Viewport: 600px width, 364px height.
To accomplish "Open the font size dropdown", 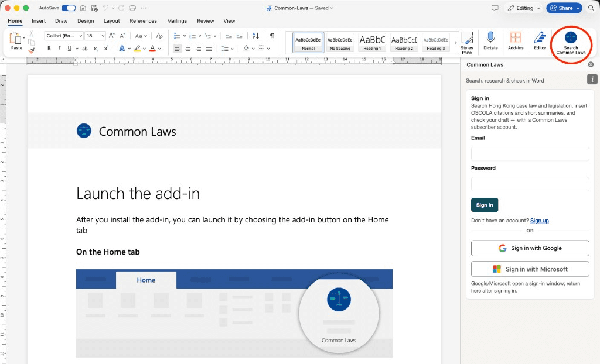I will point(103,36).
